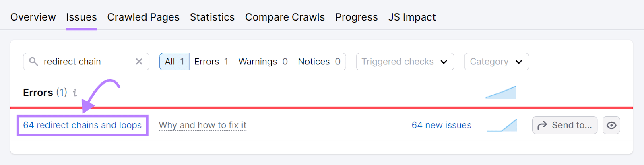Image resolution: width=644 pixels, height=165 pixels.
Task: Switch to the Overview tab
Action: pyautogui.click(x=33, y=17)
